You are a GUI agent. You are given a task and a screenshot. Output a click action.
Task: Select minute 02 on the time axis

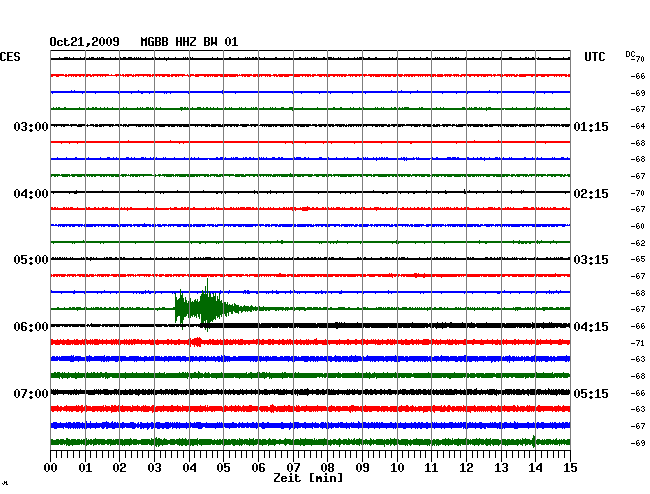coord(119,467)
